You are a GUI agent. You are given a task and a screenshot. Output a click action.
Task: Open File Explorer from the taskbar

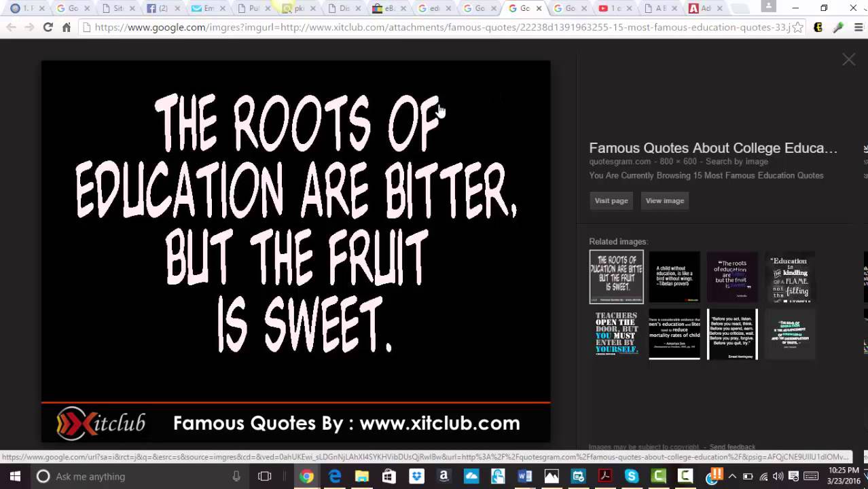pyautogui.click(x=361, y=476)
